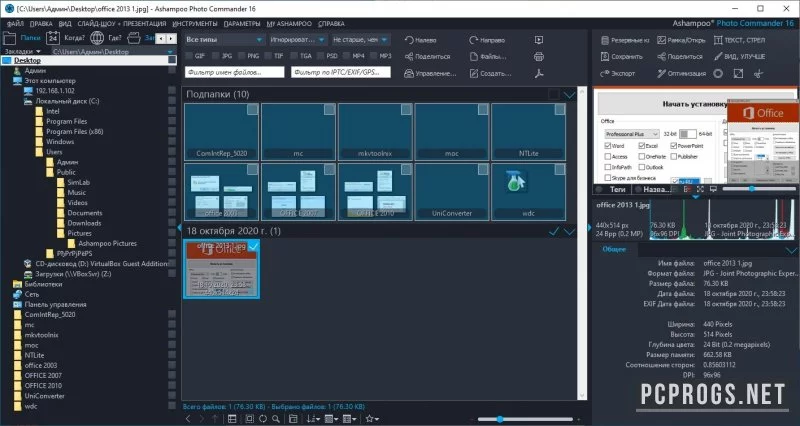The width and height of the screenshot is (800, 426).
Task: Click the globe Где? icon
Action: (x=97, y=38)
